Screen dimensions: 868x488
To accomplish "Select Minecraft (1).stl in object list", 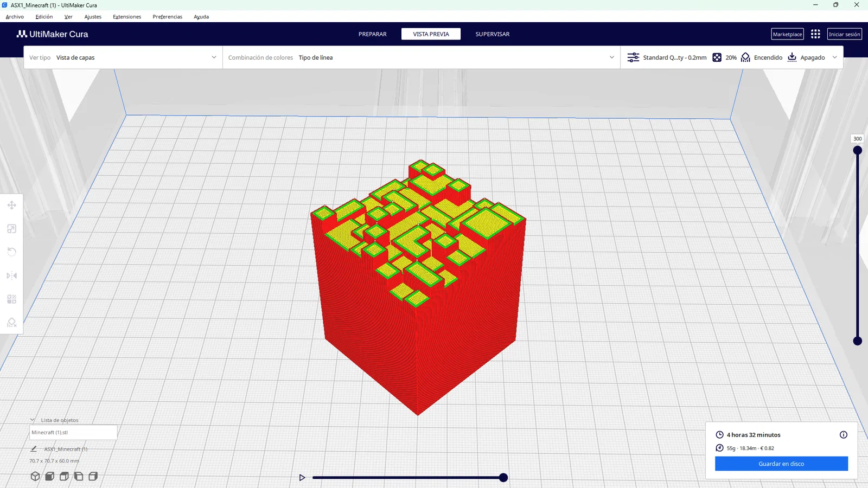I will [x=73, y=432].
